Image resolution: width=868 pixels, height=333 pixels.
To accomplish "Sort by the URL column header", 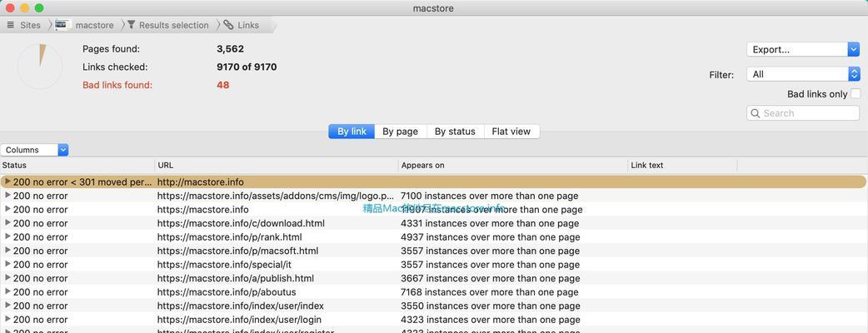I will (x=277, y=165).
